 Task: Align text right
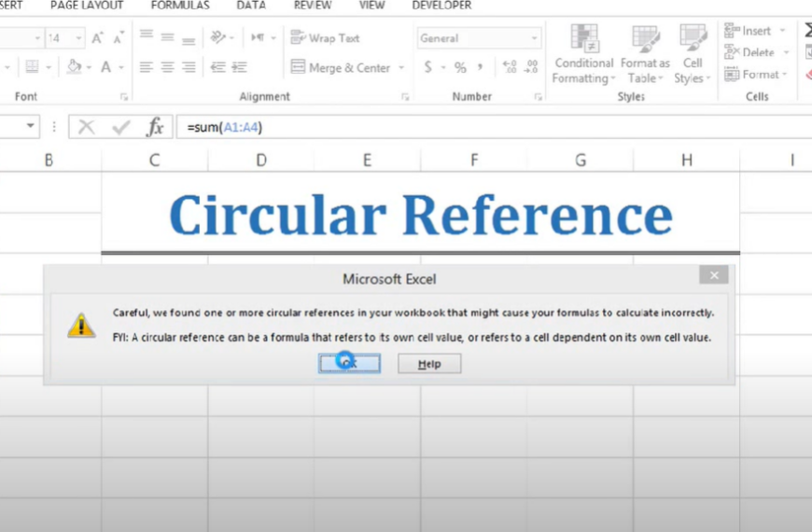[x=189, y=67]
